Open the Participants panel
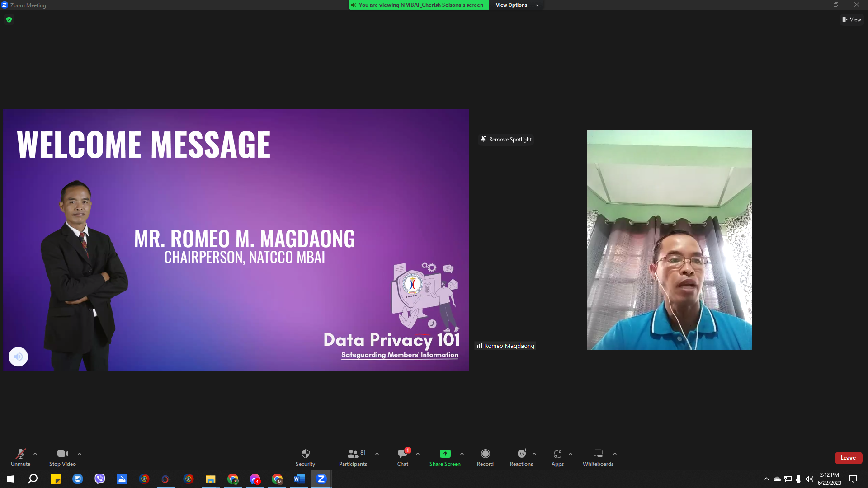This screenshot has width=868, height=488. tap(353, 457)
